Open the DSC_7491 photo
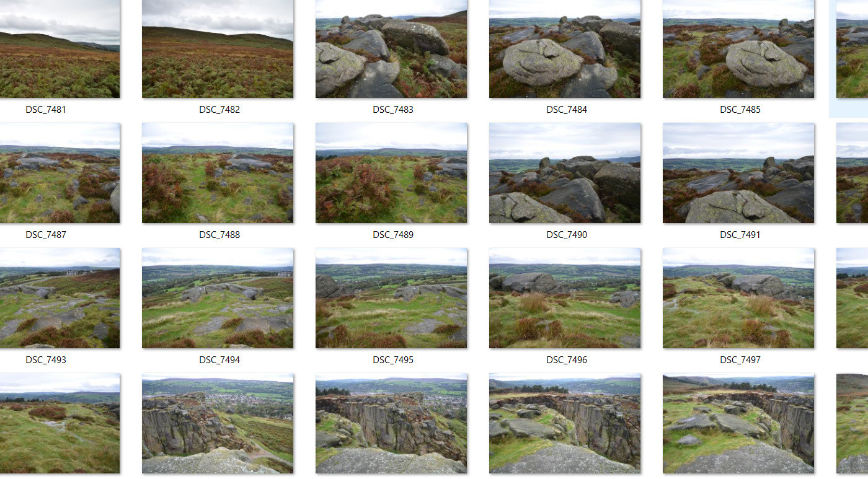The image size is (868, 479). 738,173
